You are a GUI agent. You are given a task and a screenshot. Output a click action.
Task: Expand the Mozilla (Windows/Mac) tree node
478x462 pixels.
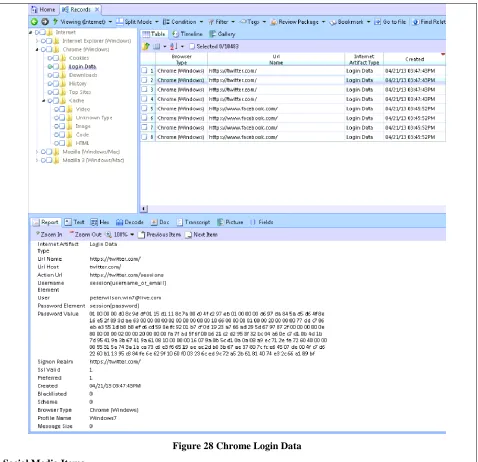37,152
